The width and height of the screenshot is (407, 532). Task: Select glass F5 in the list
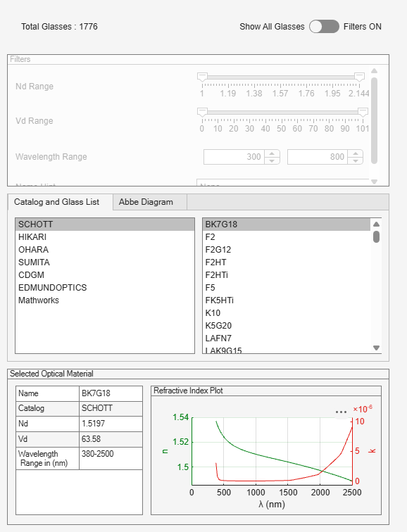287,288
